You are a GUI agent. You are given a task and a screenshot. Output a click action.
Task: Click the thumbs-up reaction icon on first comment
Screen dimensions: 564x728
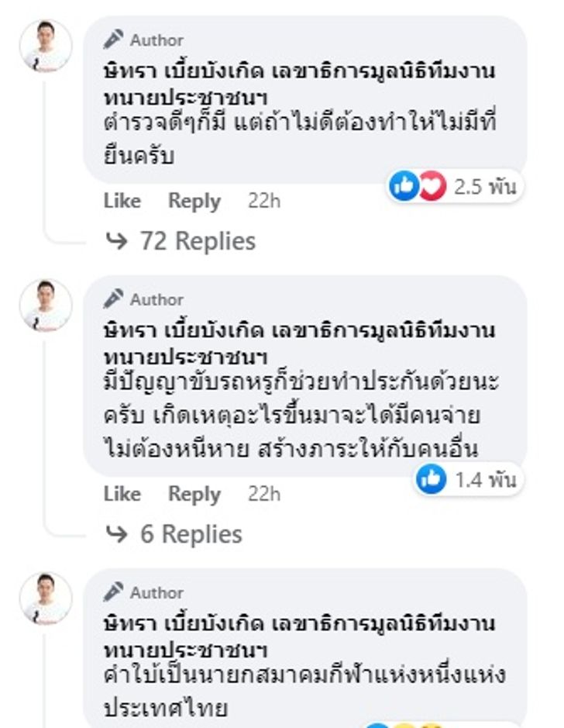pos(404,186)
